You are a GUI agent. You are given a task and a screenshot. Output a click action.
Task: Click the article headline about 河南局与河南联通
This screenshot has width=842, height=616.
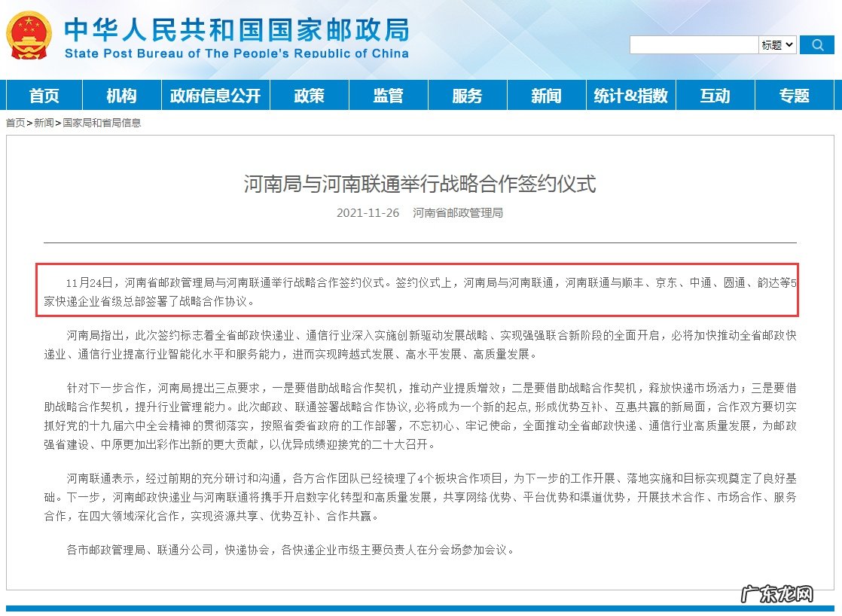coord(421,185)
